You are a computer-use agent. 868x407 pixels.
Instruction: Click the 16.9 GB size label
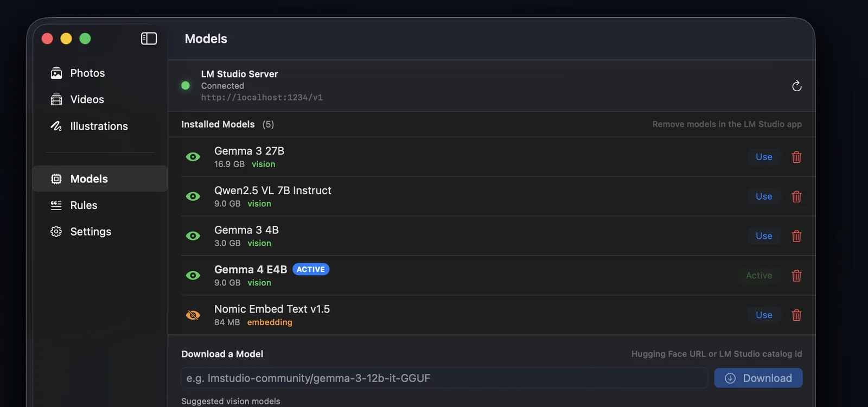point(229,164)
